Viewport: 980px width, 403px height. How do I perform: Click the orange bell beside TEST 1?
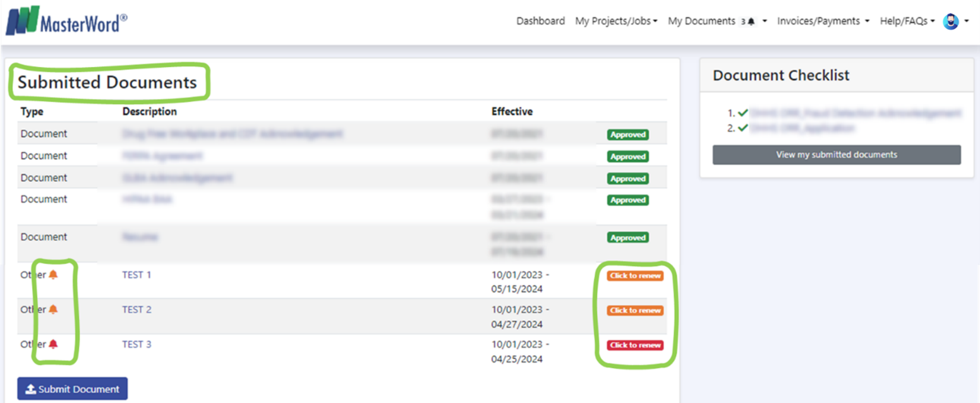pyautogui.click(x=53, y=275)
